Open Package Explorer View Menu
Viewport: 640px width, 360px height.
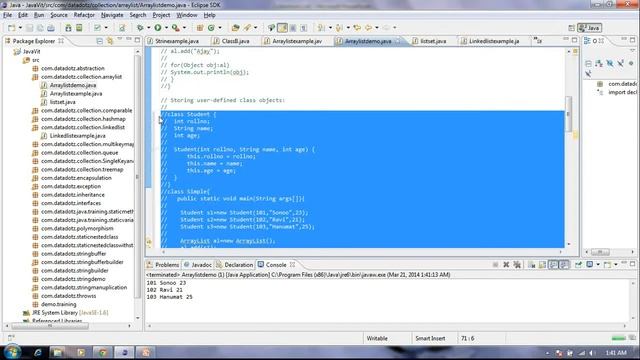pos(120,40)
